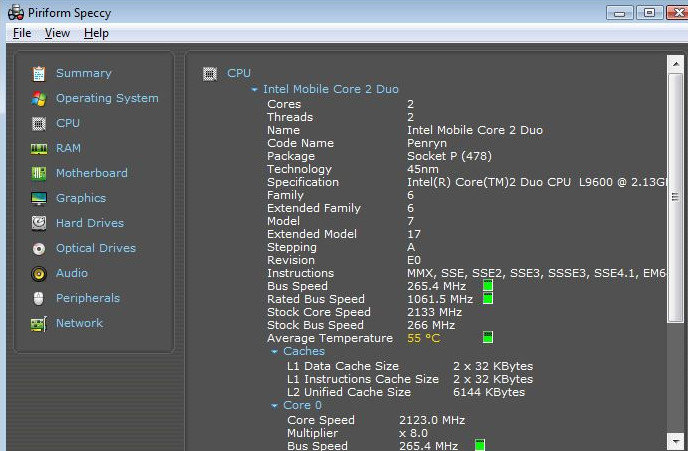This screenshot has height=451, width=688.
Task: Show the Peripherals section
Action: (x=88, y=298)
